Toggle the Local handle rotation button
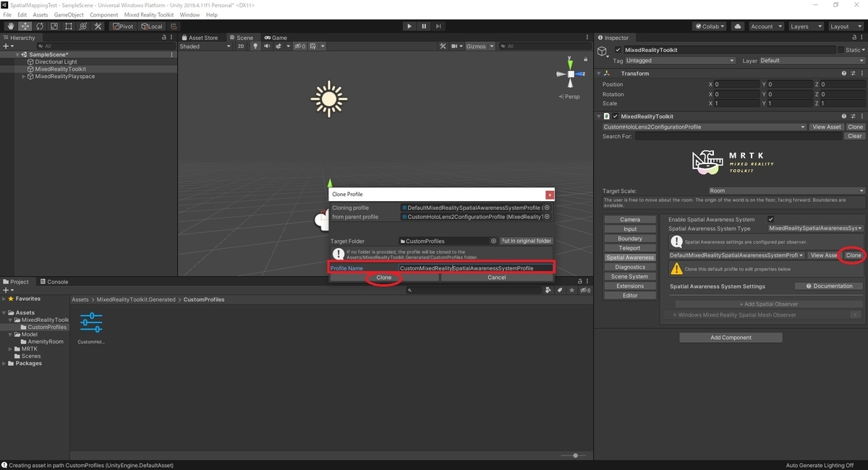 152,26
